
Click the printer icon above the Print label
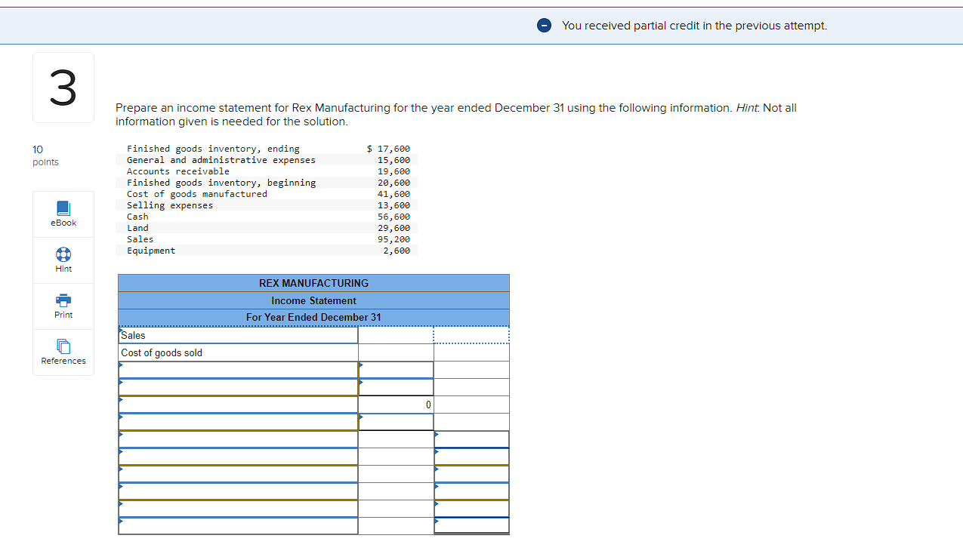point(63,301)
